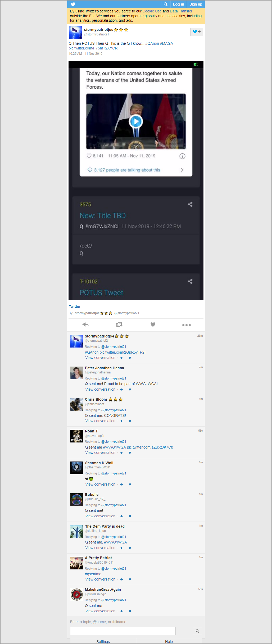
Task: Retweet the main tweet
Action: click(x=119, y=325)
